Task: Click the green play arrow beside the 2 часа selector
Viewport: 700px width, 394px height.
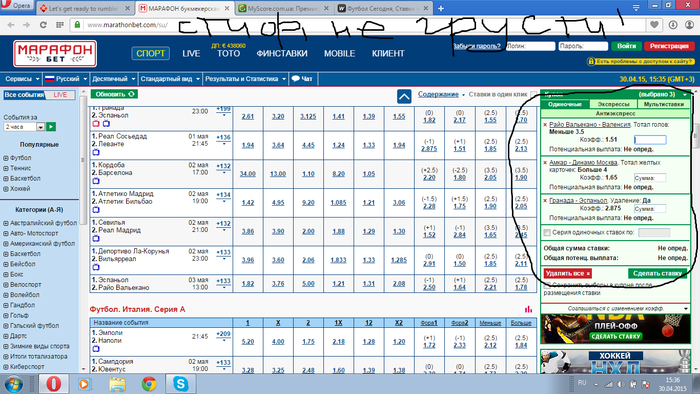Action: [x=51, y=127]
